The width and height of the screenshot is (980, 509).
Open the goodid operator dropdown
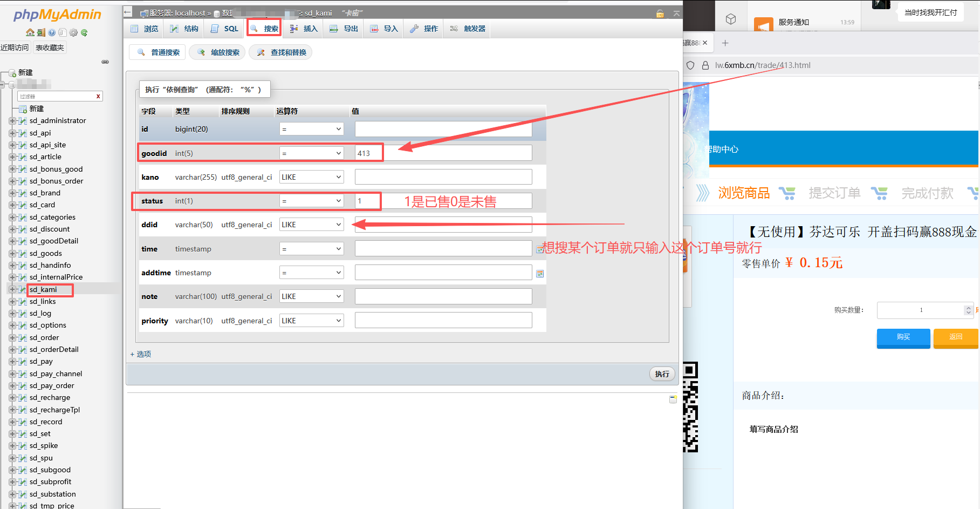[x=311, y=153]
